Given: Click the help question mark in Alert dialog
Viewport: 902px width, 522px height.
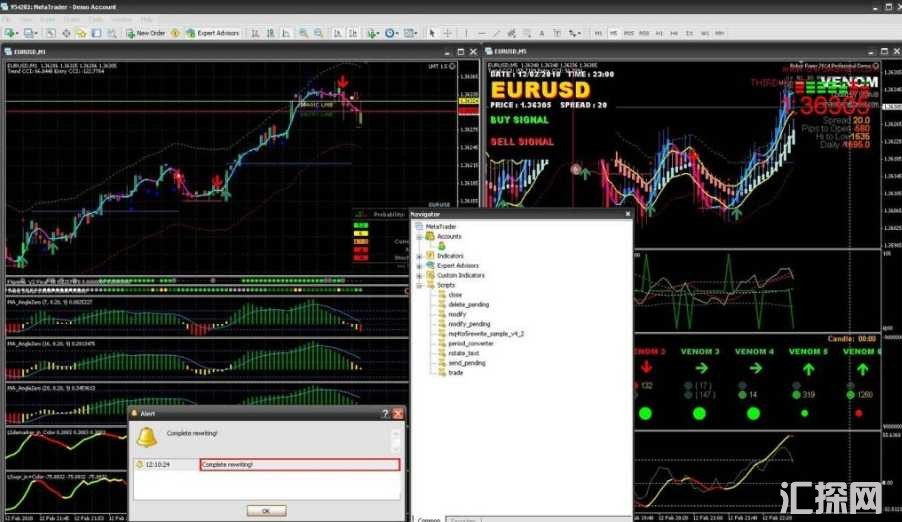Looking at the screenshot, I should pos(385,413).
